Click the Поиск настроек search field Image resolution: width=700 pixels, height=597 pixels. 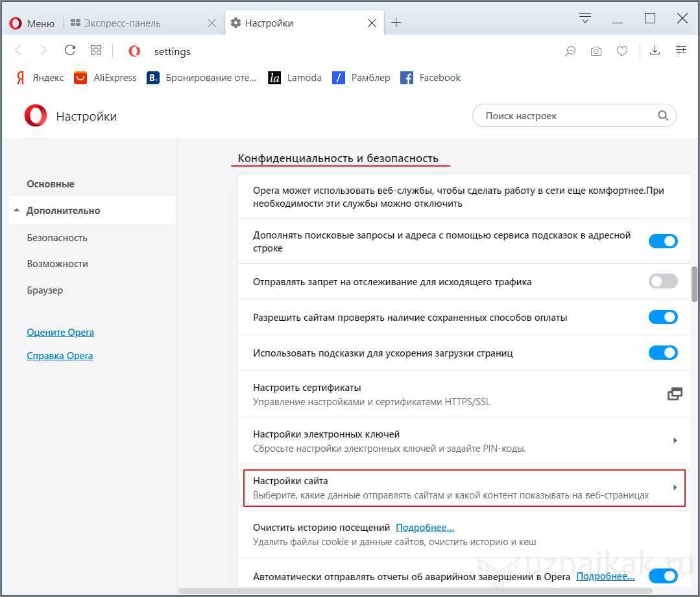pos(568,116)
